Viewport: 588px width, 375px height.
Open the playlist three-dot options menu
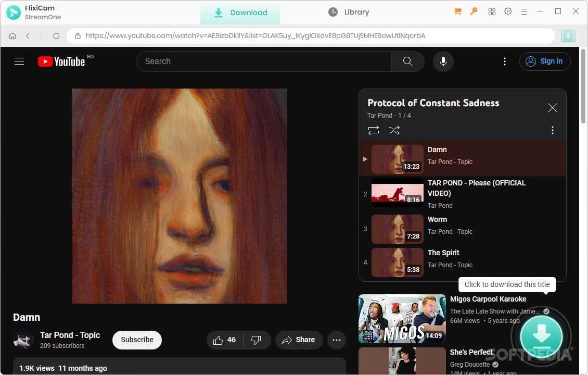coord(553,130)
